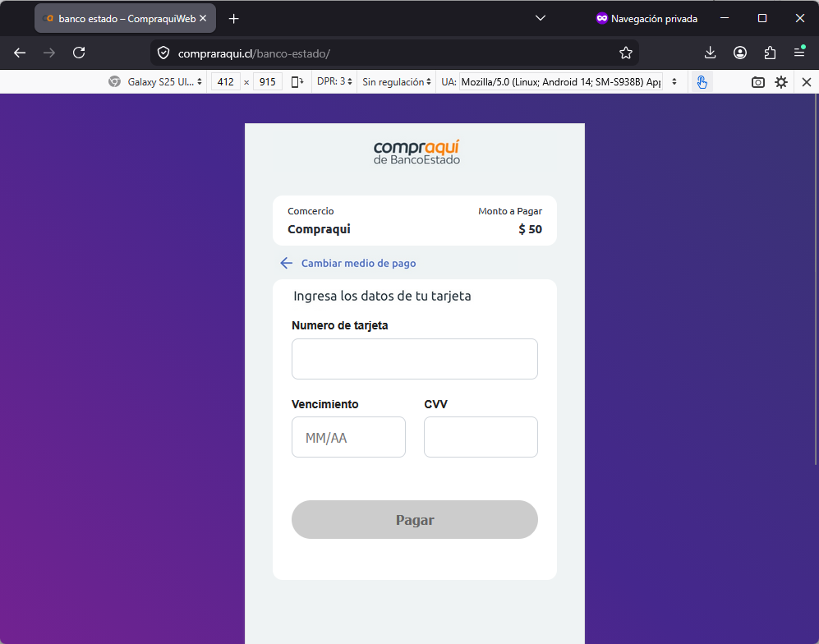Open the downloads panel
This screenshot has height=644, width=819.
click(710, 53)
